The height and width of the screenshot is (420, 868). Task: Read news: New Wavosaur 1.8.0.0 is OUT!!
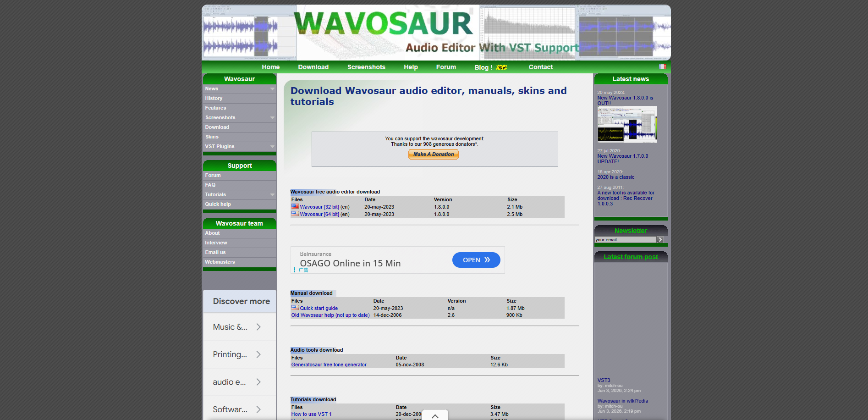625,100
